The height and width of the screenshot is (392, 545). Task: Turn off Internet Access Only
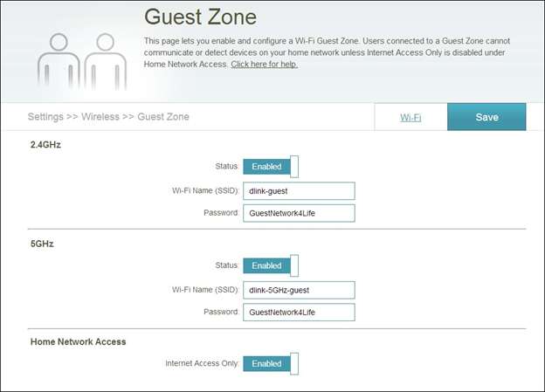point(271,363)
